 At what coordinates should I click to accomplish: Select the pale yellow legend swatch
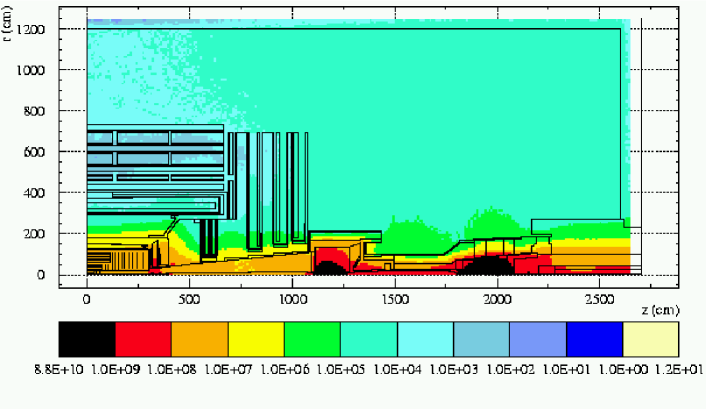[x=651, y=339]
